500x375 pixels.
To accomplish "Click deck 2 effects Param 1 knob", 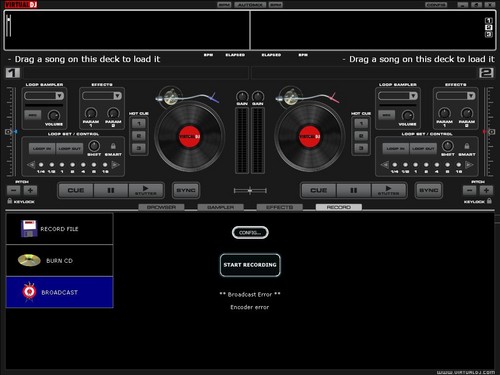I will (x=444, y=113).
